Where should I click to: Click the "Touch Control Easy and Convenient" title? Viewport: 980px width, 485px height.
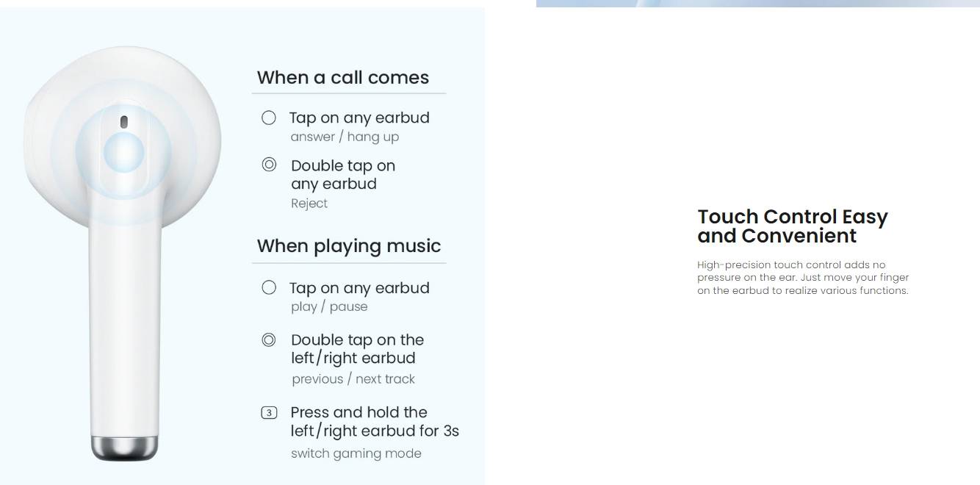pos(792,226)
